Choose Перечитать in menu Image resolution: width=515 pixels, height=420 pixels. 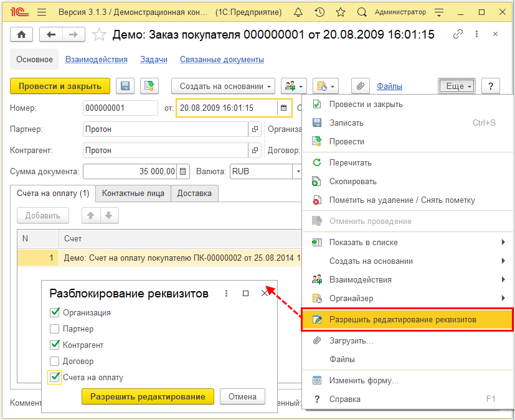tap(407, 163)
